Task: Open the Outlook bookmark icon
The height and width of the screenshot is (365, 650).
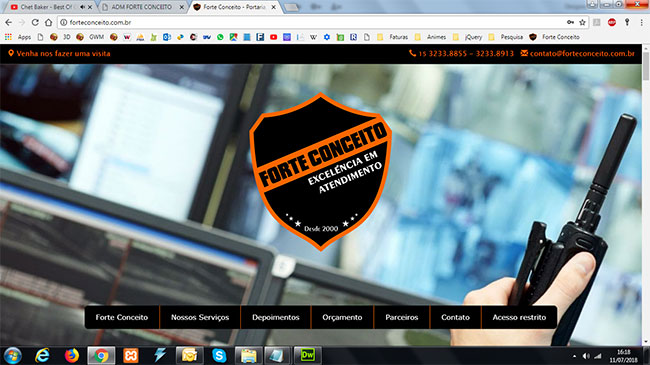Action: click(167, 37)
